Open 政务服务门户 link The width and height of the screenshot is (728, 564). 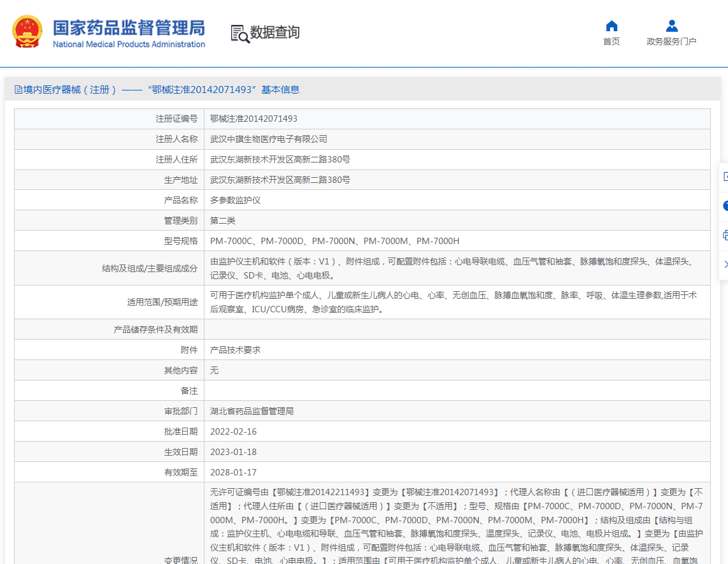tap(671, 41)
